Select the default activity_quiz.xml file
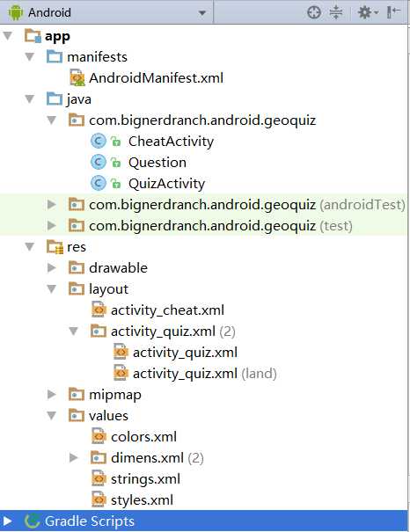The height and width of the screenshot is (532, 410). tap(185, 353)
